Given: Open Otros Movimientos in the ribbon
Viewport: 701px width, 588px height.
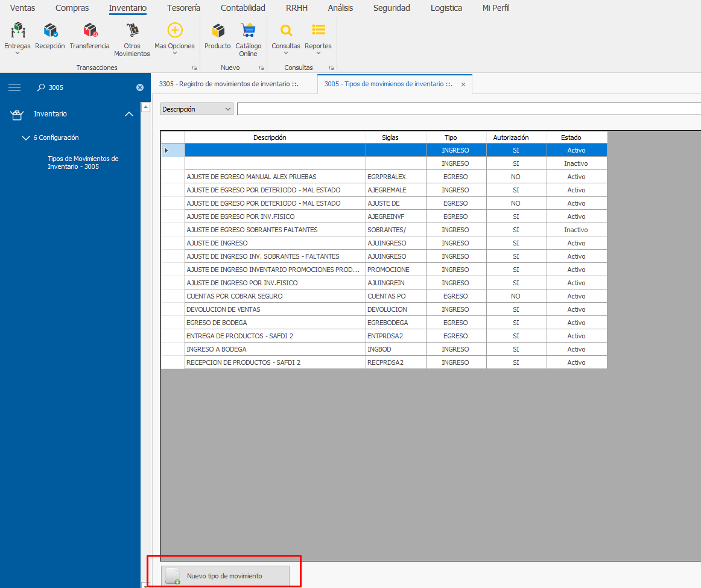Looking at the screenshot, I should pos(132,31).
